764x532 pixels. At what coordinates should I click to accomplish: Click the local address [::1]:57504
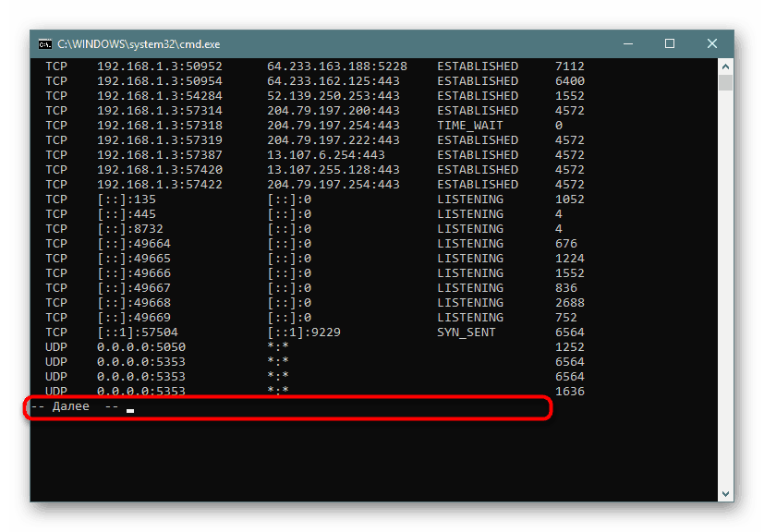click(x=138, y=332)
